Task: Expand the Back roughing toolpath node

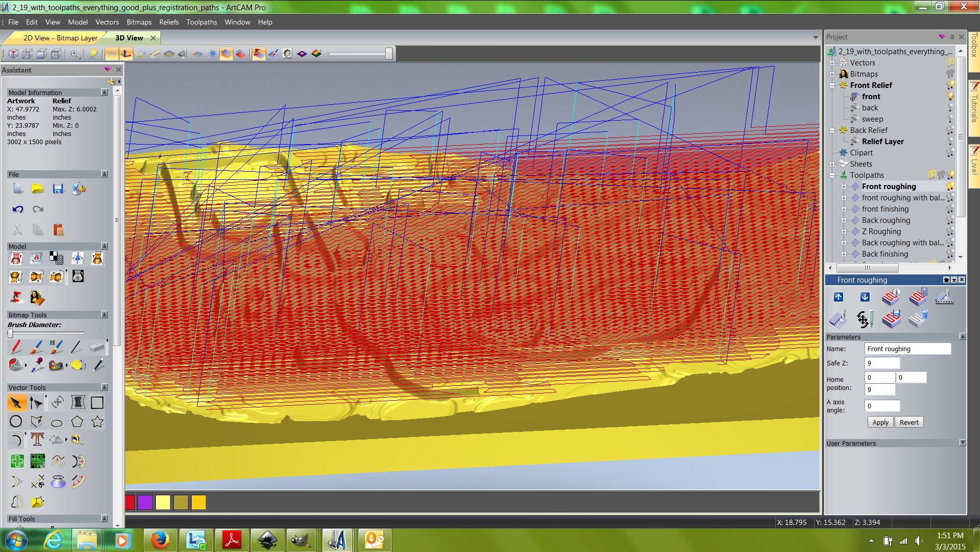Action: 844,220
